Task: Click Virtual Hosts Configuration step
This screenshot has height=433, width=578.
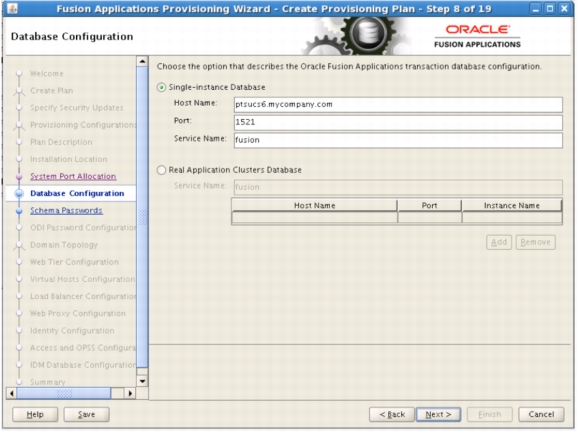Action: coord(83,279)
